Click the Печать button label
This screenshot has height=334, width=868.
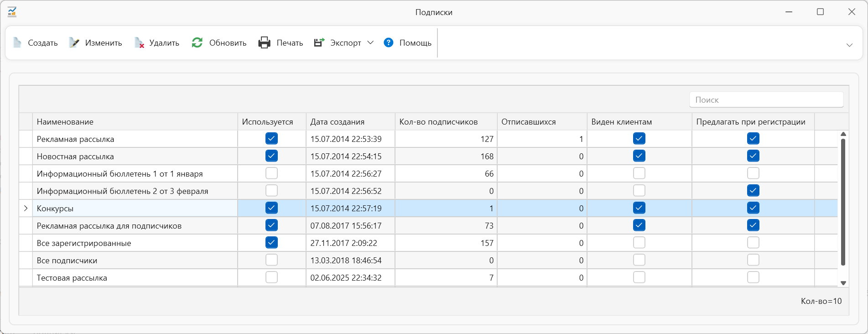290,43
